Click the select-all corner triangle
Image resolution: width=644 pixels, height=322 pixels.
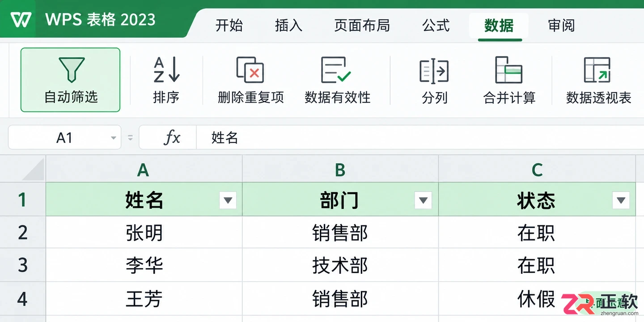point(33,169)
